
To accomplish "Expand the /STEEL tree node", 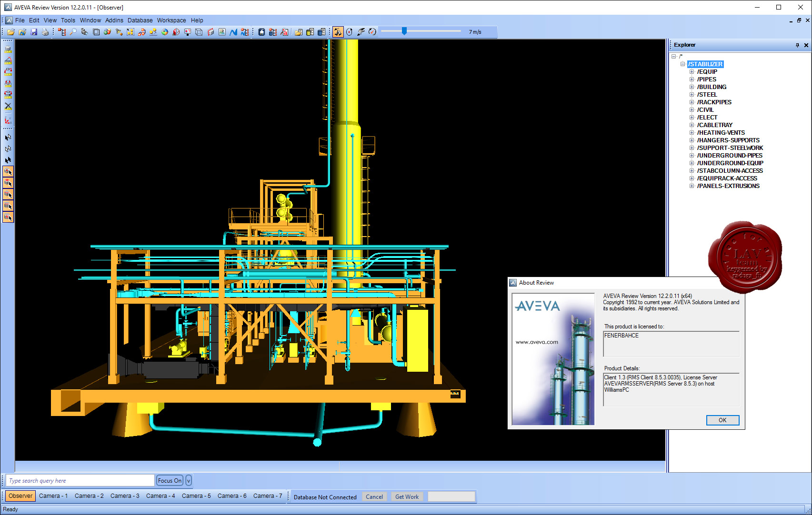I will [692, 95].
